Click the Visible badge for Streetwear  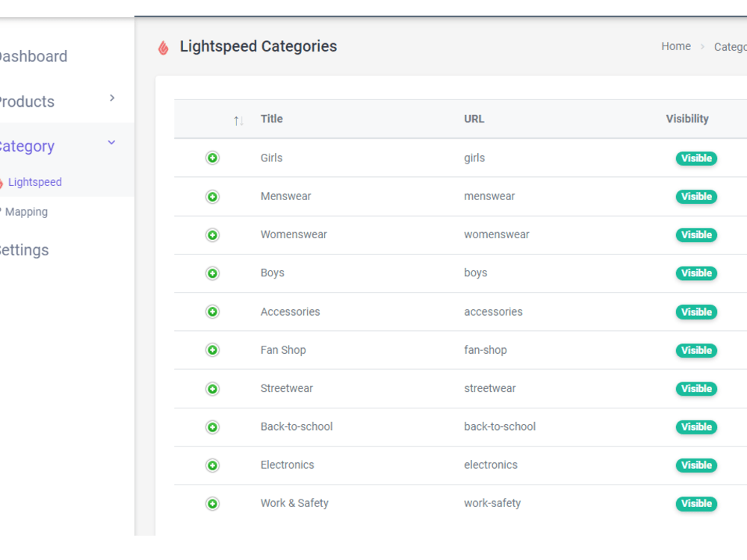tap(696, 388)
